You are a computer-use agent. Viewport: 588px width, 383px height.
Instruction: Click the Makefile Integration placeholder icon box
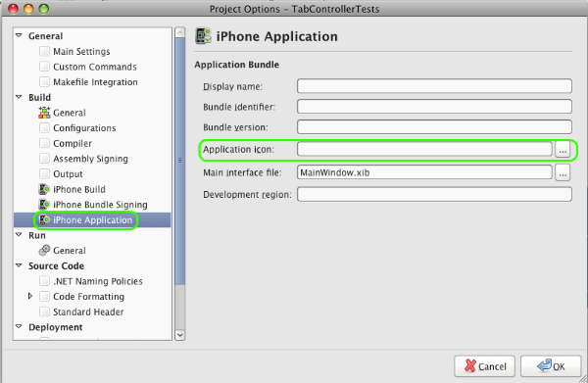(44, 81)
